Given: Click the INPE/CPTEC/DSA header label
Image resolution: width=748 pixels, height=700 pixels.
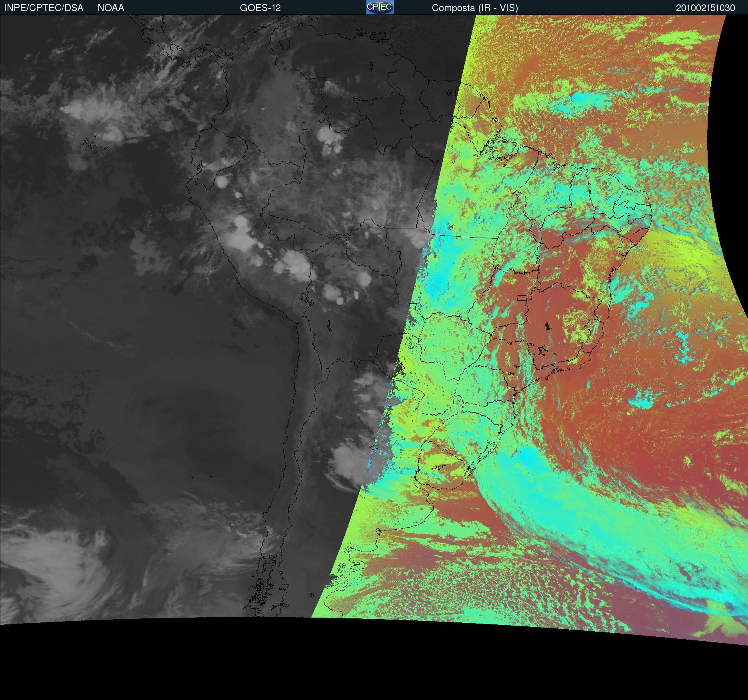Looking at the screenshot, I should pos(44,8).
